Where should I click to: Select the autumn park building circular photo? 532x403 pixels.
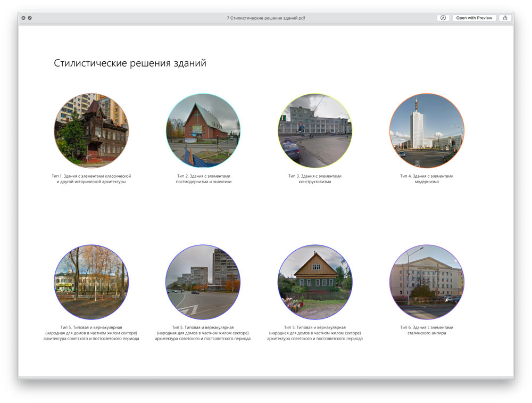(x=91, y=282)
